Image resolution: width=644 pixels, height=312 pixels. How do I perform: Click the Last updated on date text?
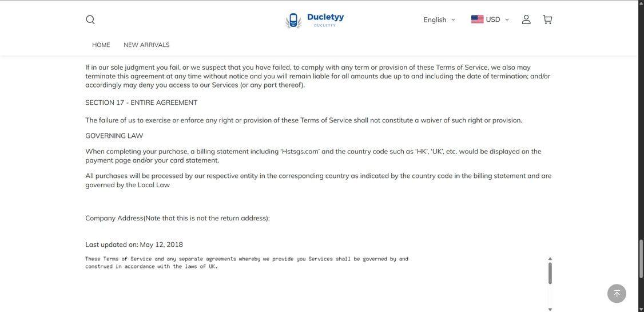coord(134,244)
